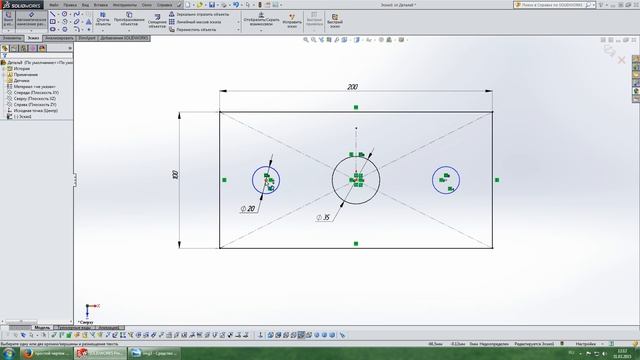Screen dimensions: 640x360
Task: Click the 200 width dimension text
Action: click(352, 87)
